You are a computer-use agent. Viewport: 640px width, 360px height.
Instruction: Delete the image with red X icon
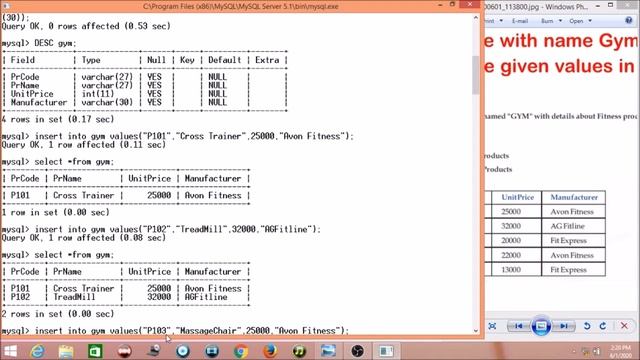click(x=624, y=326)
